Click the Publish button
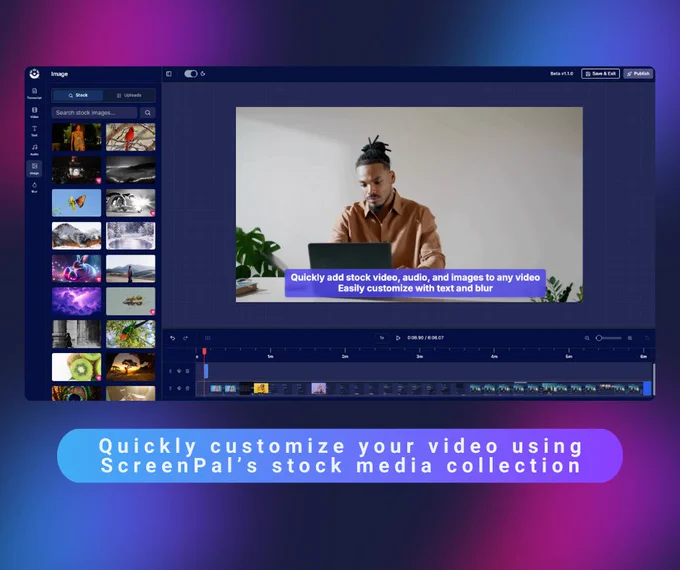Screen dimensions: 680x570 [x=638, y=74]
